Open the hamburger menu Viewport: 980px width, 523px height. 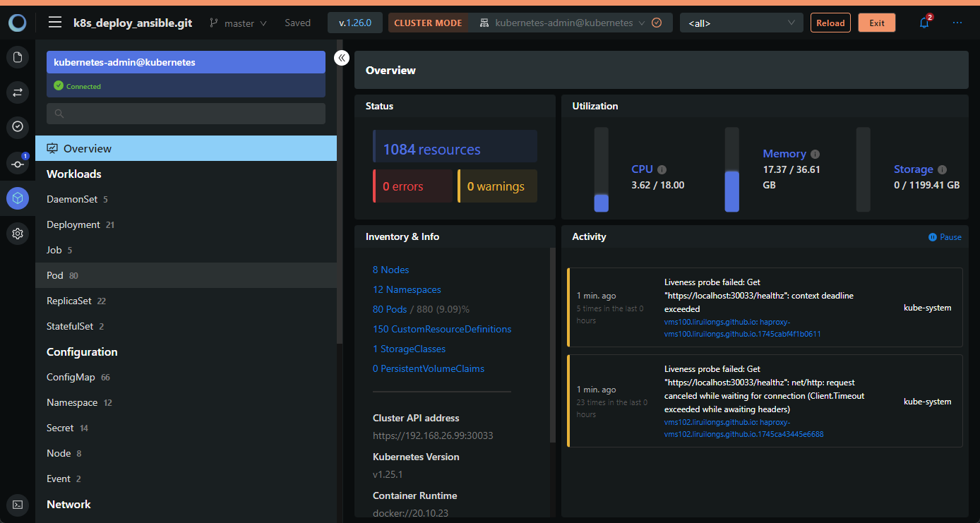tap(55, 23)
